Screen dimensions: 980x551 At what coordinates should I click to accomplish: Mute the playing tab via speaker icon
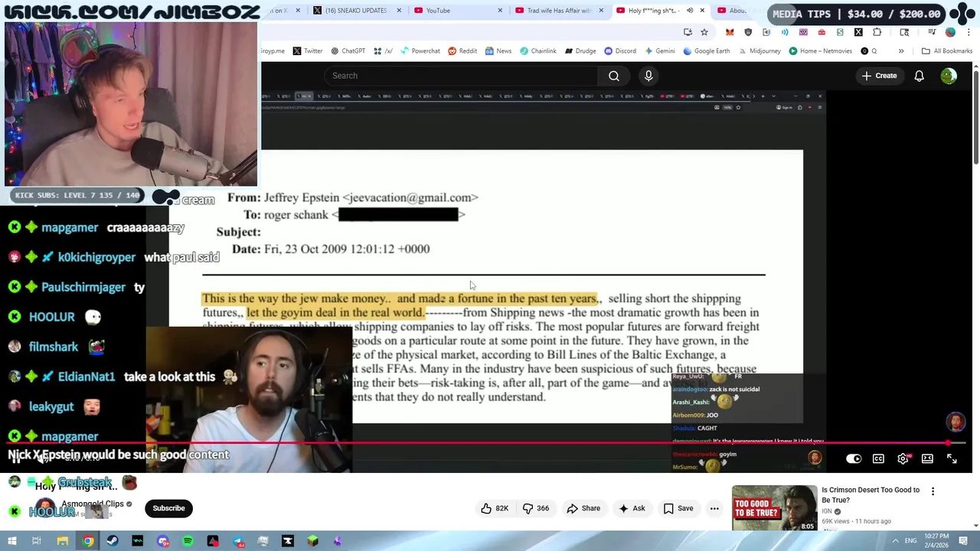click(690, 11)
